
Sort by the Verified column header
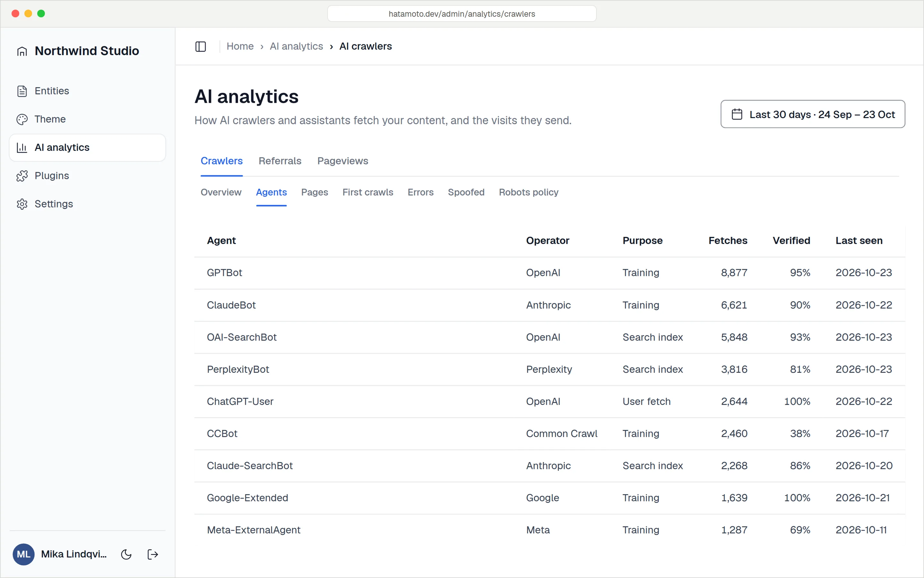point(791,241)
